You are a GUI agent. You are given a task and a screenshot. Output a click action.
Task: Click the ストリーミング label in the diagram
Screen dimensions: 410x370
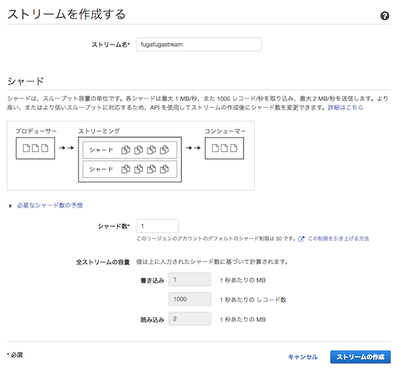tap(99, 131)
